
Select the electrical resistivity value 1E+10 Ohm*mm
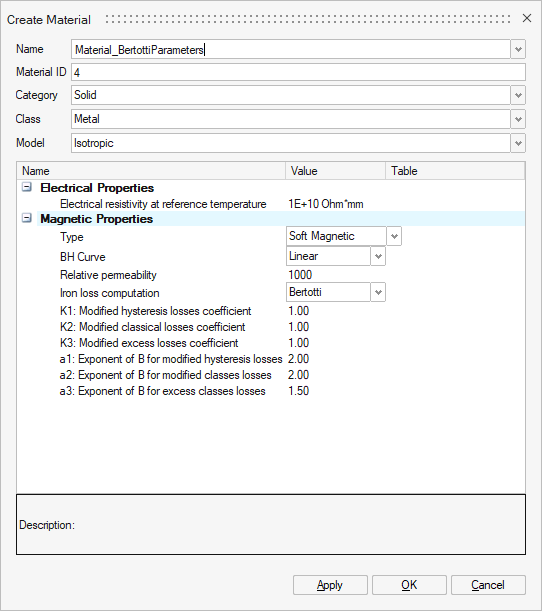point(326,204)
